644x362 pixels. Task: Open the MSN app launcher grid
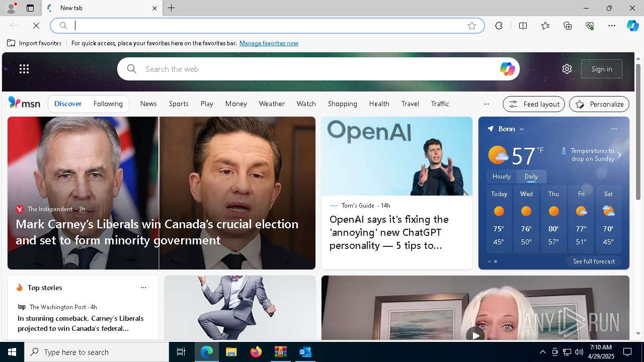click(24, 69)
